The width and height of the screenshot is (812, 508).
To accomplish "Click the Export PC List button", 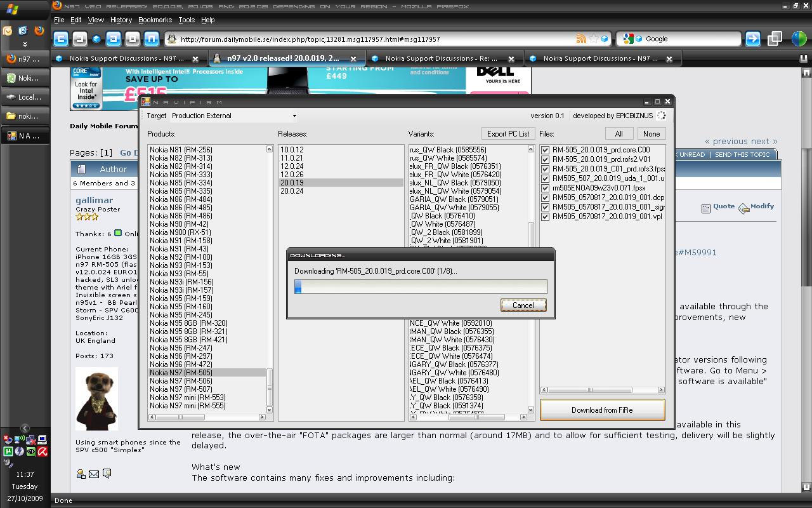I will pyautogui.click(x=507, y=134).
